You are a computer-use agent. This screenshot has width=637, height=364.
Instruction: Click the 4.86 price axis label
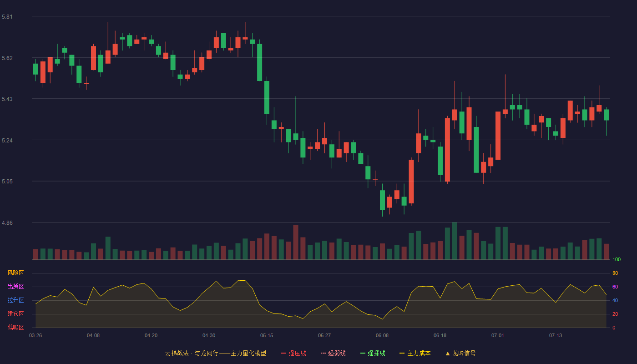[x=7, y=223]
